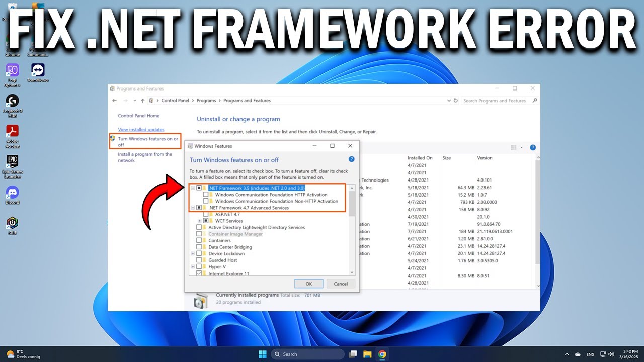Check the ASP.NET 4.7 checkbox

[x=205, y=214]
